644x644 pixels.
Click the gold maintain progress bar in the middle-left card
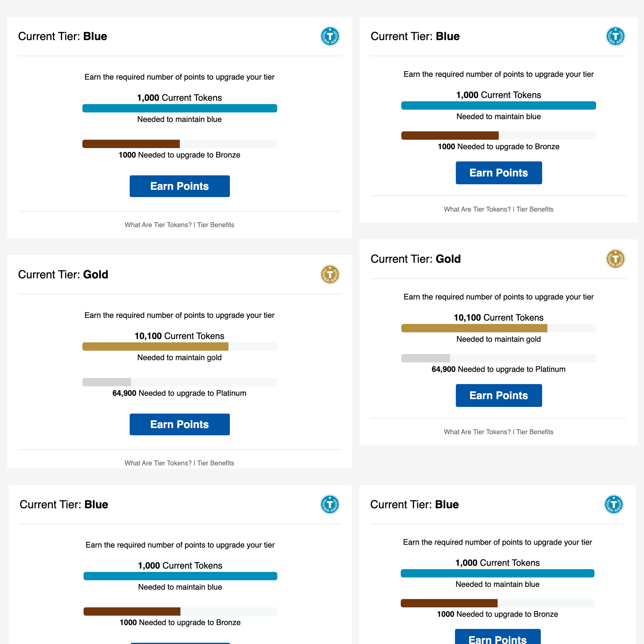coord(179,346)
